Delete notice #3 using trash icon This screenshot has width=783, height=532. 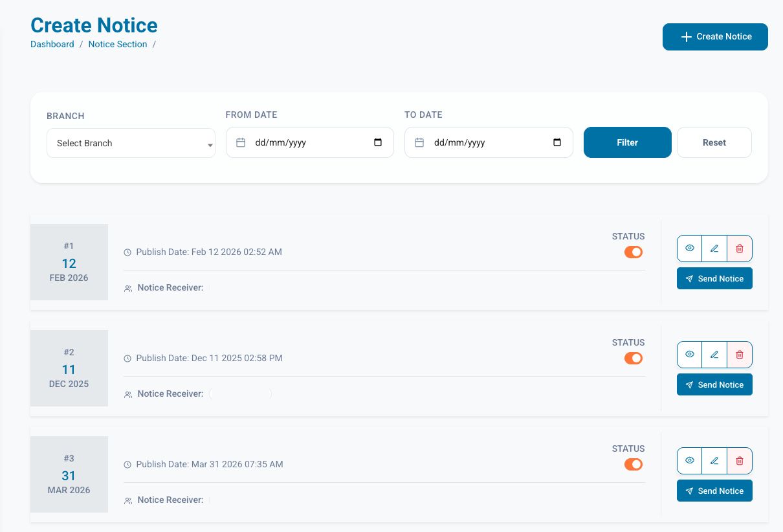point(740,460)
